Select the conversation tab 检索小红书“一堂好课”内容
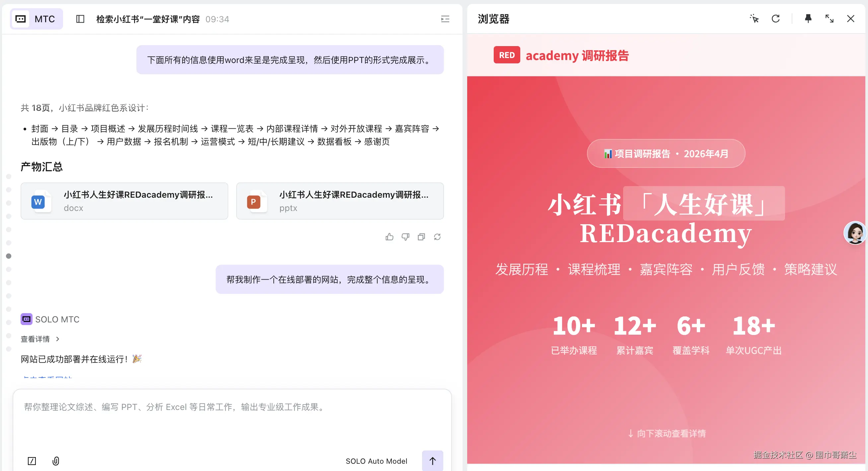The height and width of the screenshot is (471, 868). (x=148, y=19)
